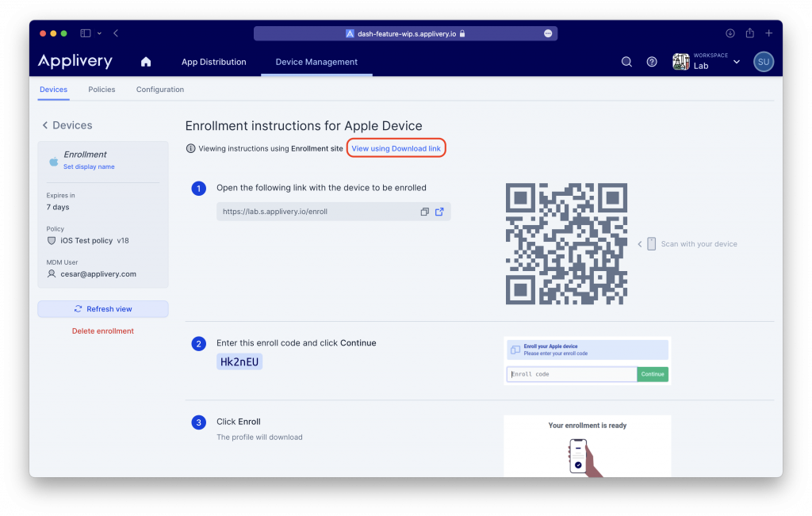Open the help question mark icon
812x516 pixels.
tap(652, 62)
